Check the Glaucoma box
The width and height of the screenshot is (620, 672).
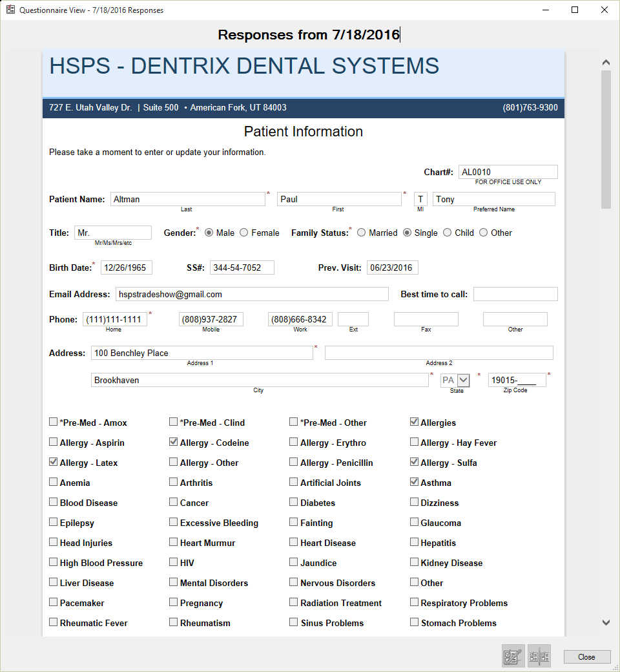(x=414, y=522)
